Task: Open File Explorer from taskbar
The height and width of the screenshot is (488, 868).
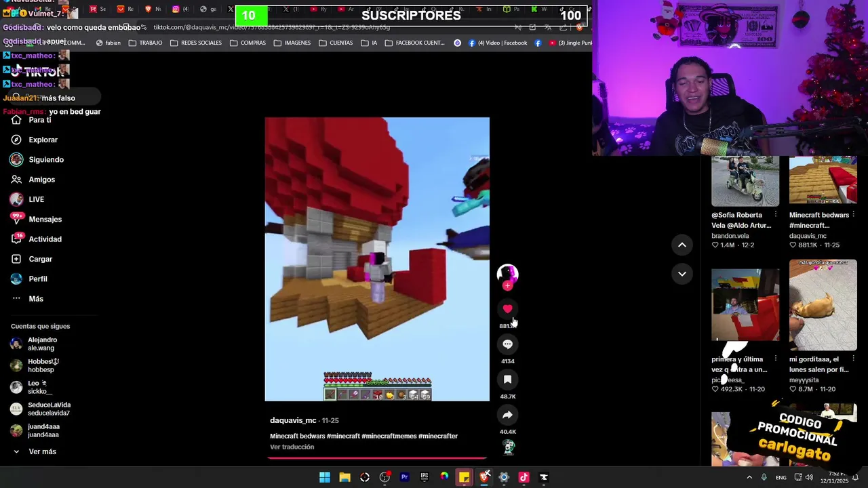Action: pos(344,477)
